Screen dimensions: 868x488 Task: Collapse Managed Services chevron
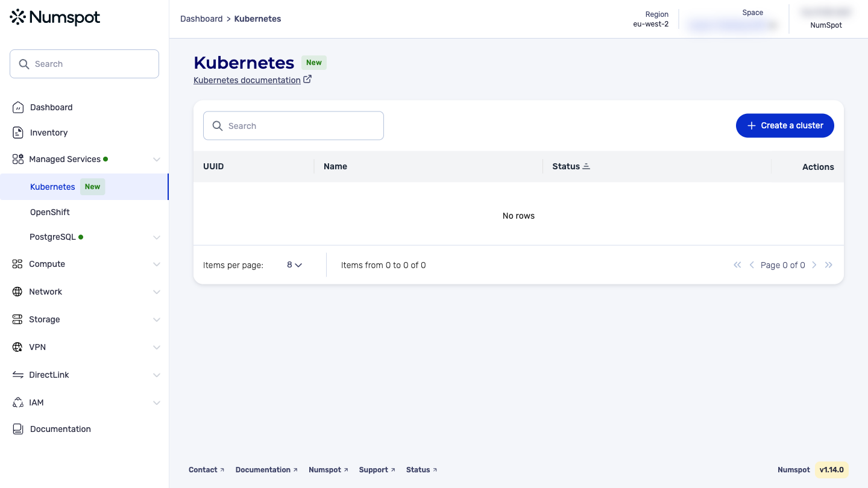[x=157, y=159]
